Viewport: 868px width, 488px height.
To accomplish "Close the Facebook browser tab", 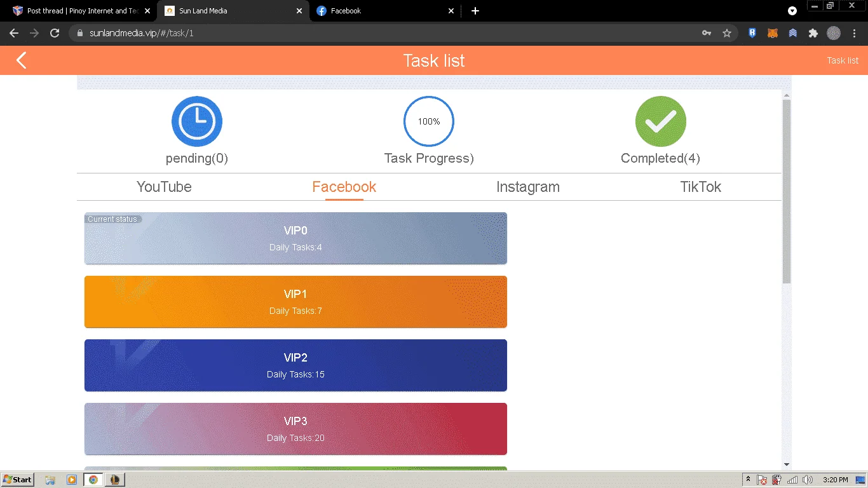I will pyautogui.click(x=451, y=11).
